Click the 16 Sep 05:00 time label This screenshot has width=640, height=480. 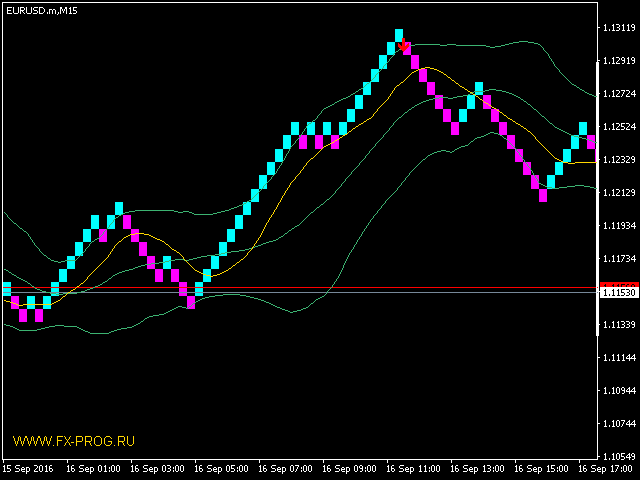pyautogui.click(x=222, y=469)
